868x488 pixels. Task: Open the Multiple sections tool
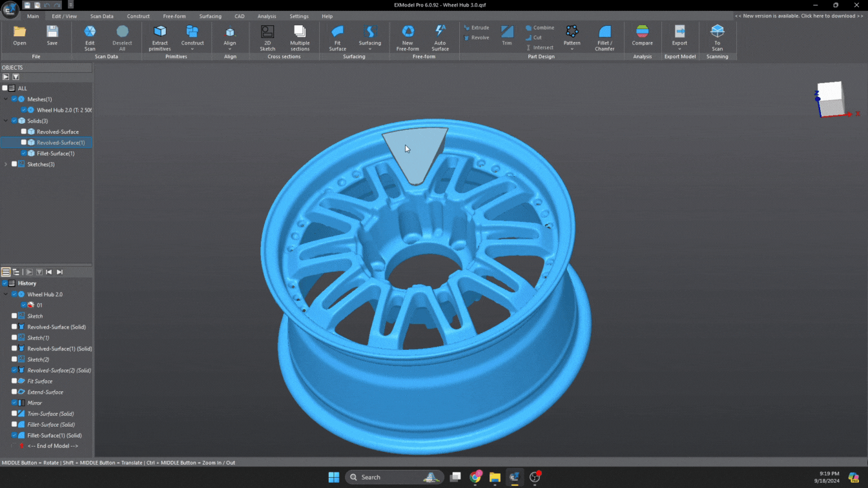pyautogui.click(x=300, y=32)
